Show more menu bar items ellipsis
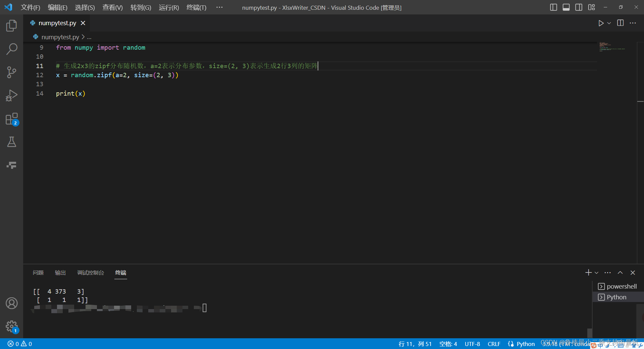 pyautogui.click(x=219, y=7)
